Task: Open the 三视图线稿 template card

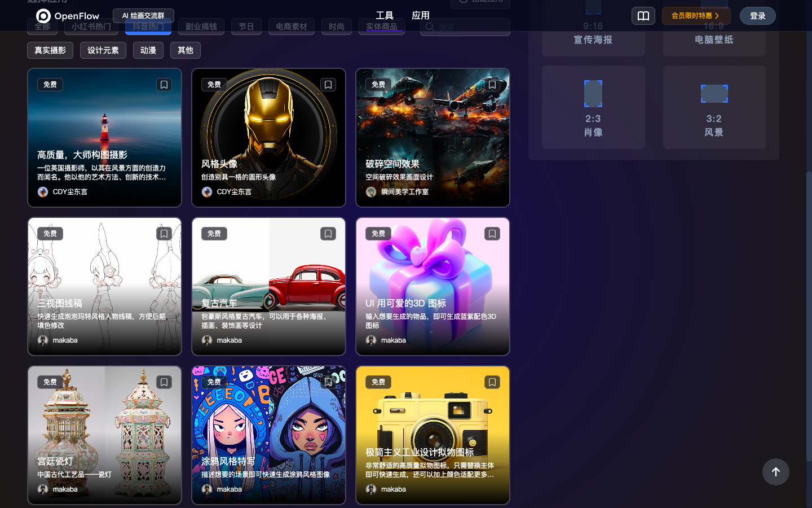Action: tap(104, 287)
